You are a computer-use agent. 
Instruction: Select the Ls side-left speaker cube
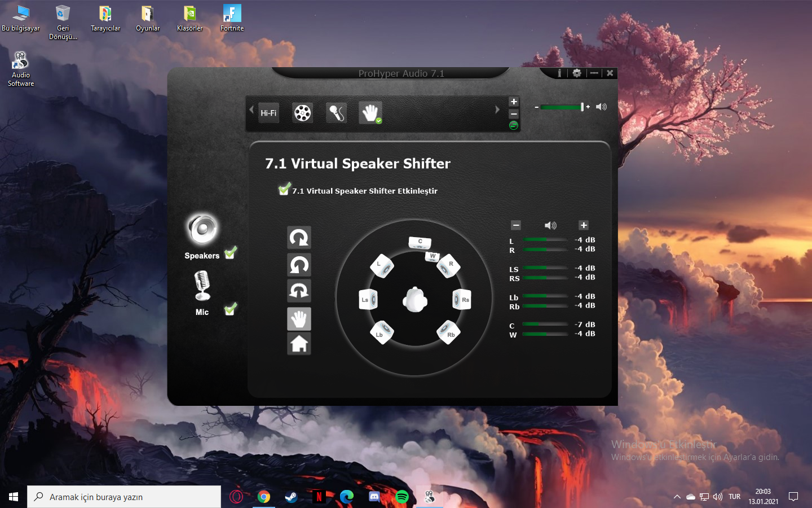368,300
